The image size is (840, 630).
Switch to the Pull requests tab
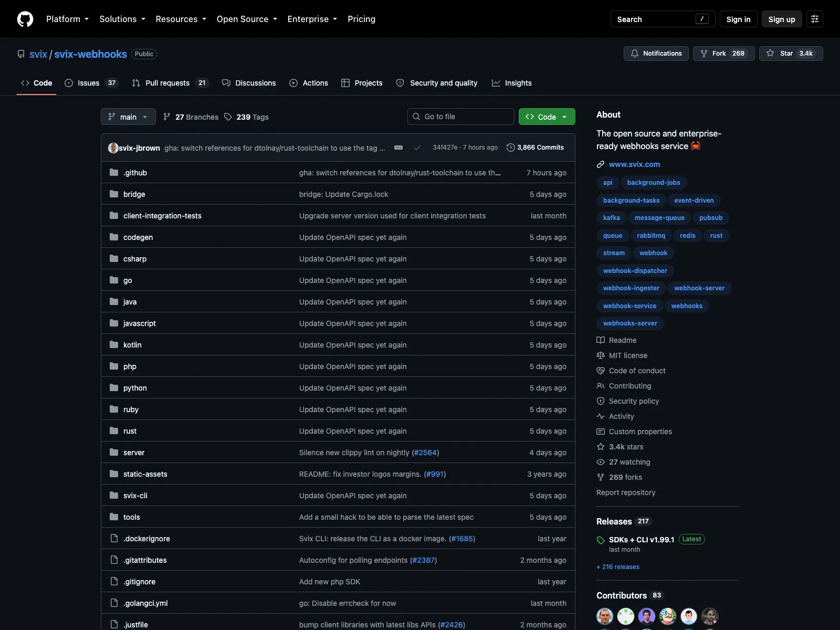point(170,83)
